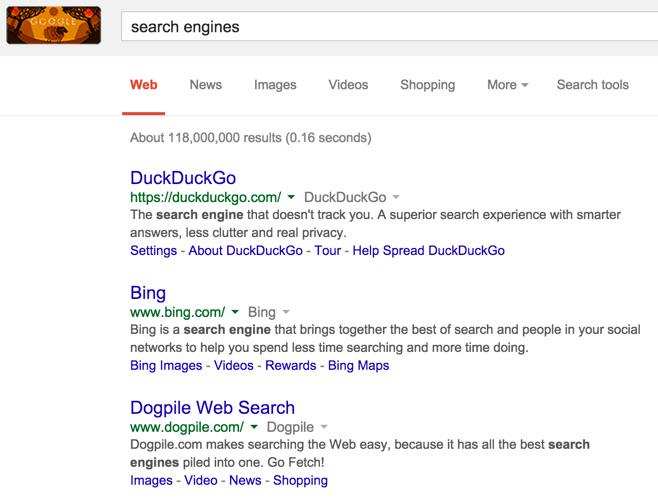Viewport: 658px width, 498px height.
Task: Open Bing Videos sitelink
Action: (234, 365)
